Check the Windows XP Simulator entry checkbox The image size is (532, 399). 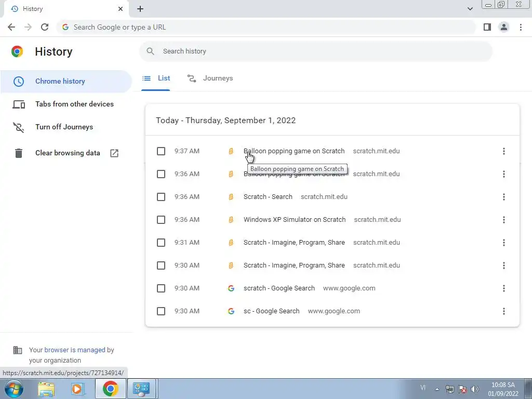click(161, 220)
